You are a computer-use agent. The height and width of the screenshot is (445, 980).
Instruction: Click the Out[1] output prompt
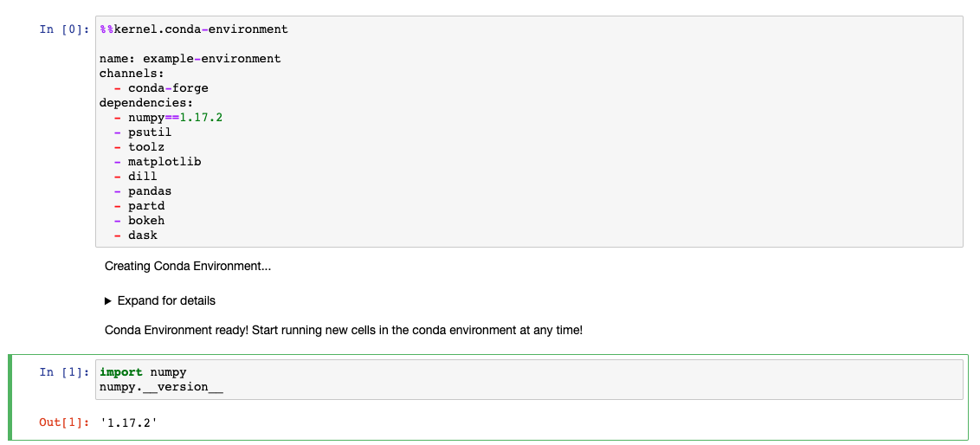(x=64, y=422)
